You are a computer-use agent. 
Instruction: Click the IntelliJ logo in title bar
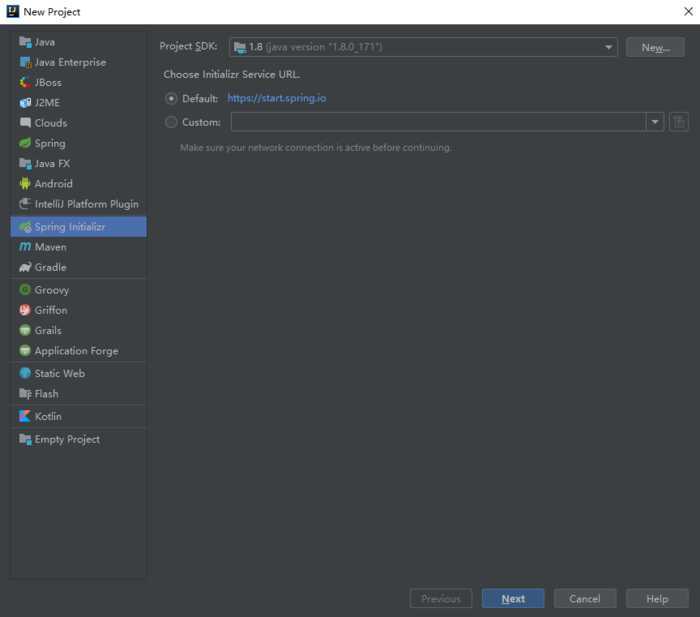12,11
